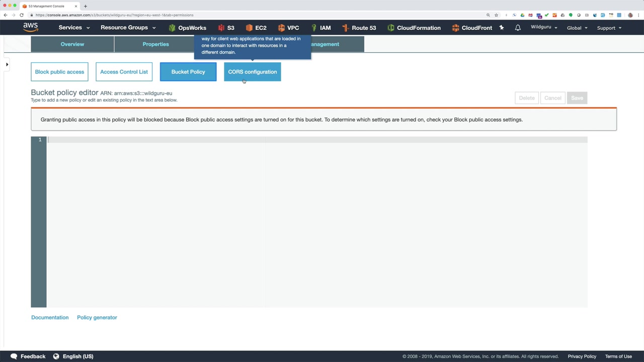This screenshot has height=362, width=644.
Task: Open the IAM service shortcut
Action: [x=320, y=28]
